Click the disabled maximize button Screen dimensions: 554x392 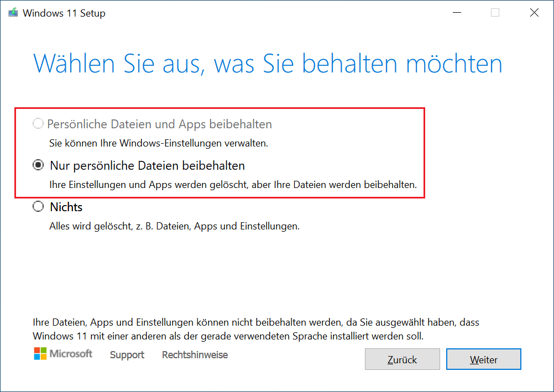point(495,13)
